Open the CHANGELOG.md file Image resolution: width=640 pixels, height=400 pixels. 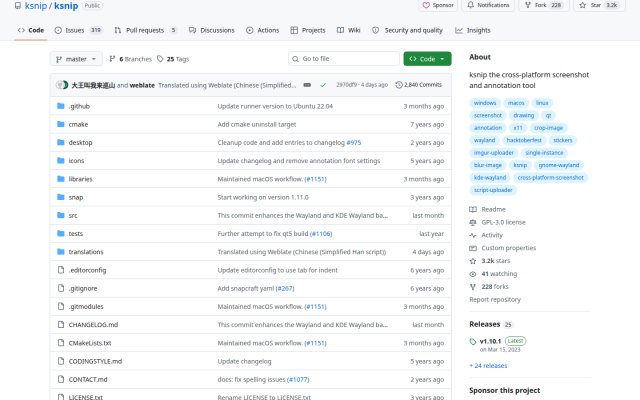click(93, 325)
